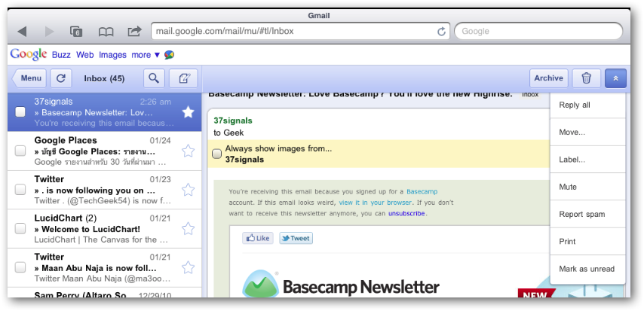Choose Report spam menu entry
644x311 pixels.
587,214
